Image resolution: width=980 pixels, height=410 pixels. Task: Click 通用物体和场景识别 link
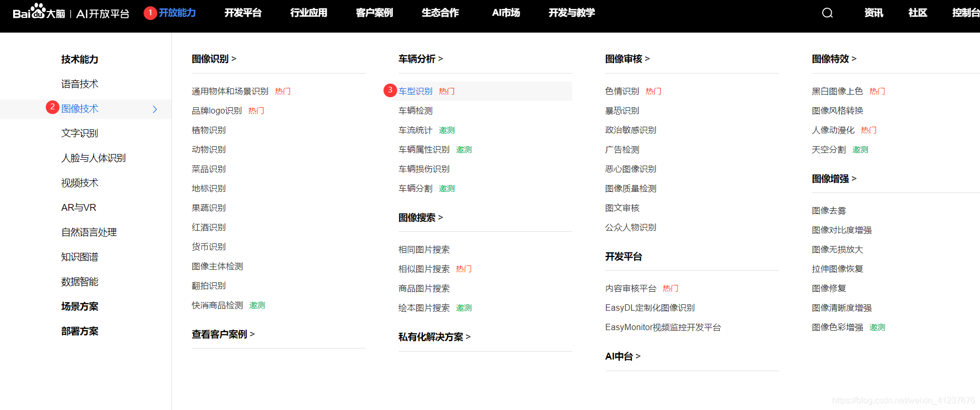[x=230, y=91]
